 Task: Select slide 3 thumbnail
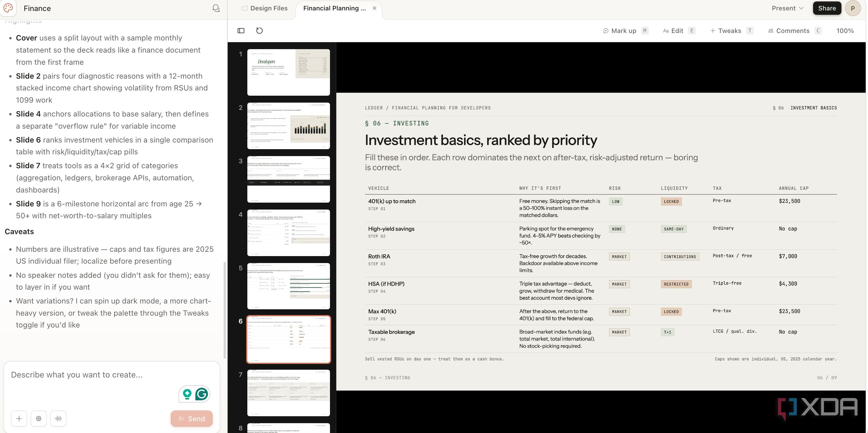coord(288,179)
